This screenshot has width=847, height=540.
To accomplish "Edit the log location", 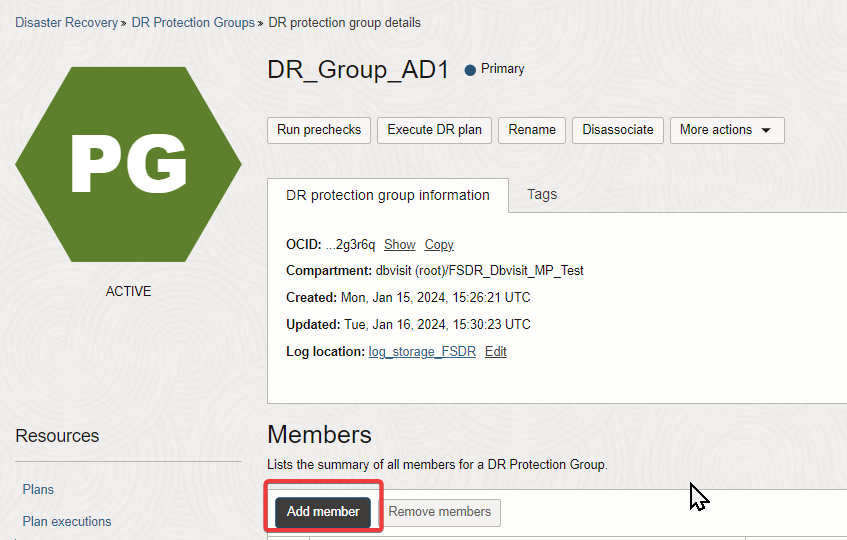I will (495, 352).
